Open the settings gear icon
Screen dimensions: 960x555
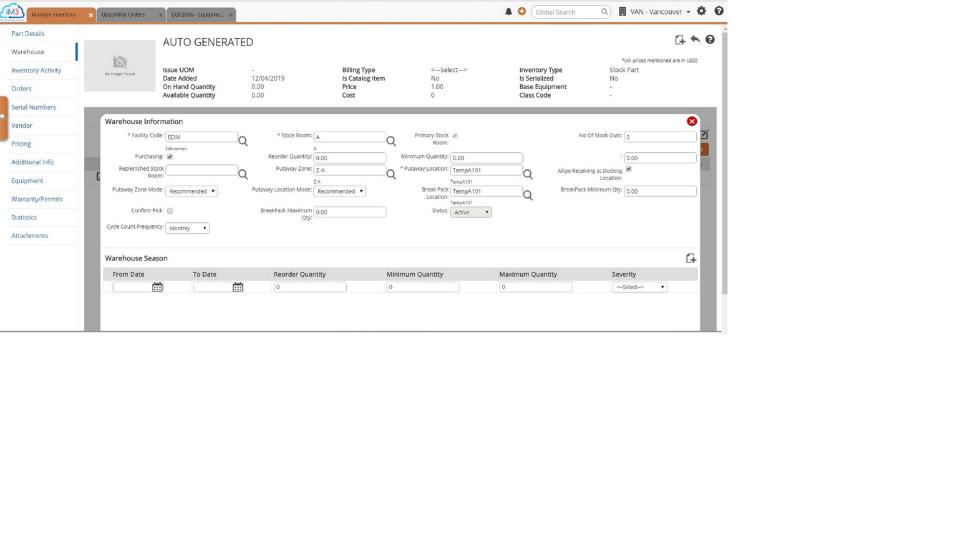click(702, 11)
